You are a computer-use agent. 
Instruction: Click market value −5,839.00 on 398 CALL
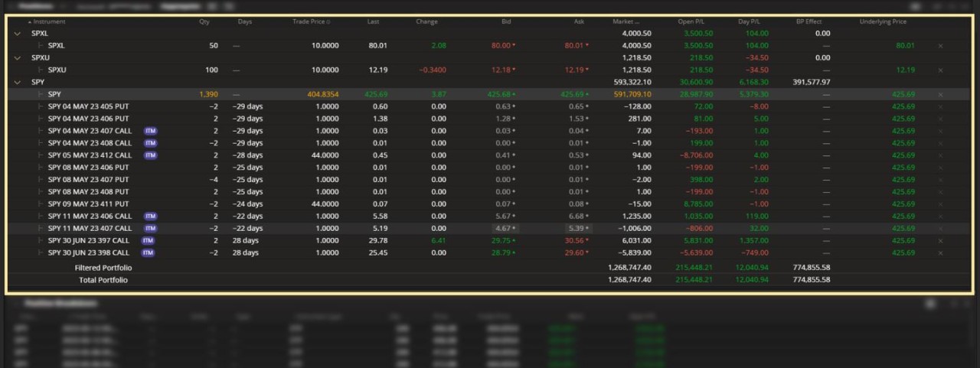635,253
